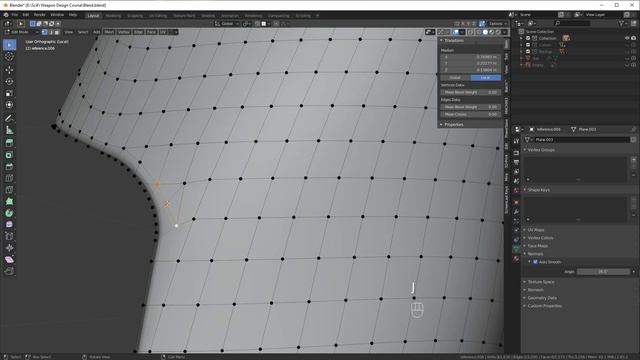The image size is (640, 360).
Task: Click Local button in Transform panel
Action: tap(485, 78)
